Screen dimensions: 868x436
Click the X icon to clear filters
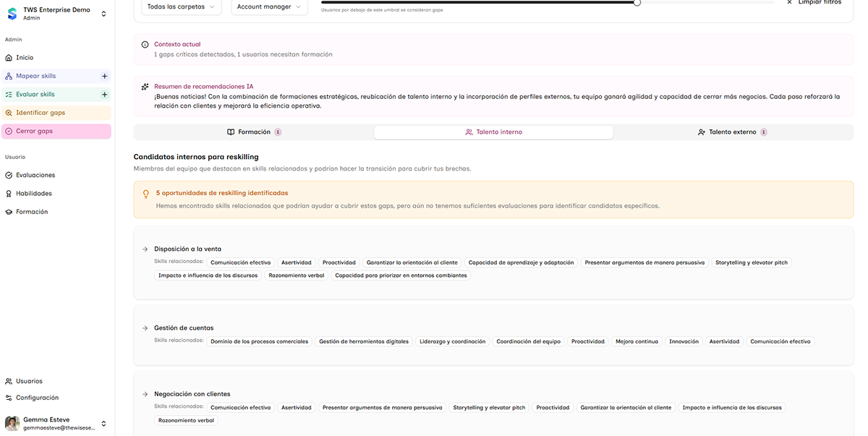789,2
